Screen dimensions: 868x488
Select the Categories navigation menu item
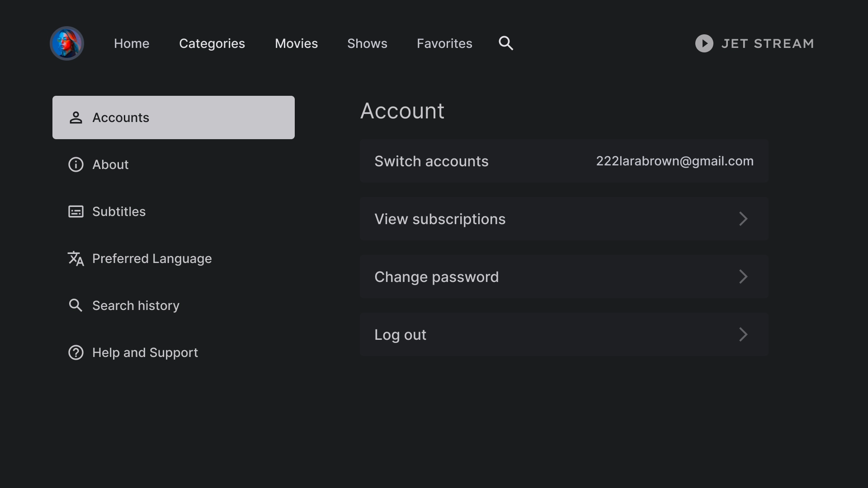point(212,43)
